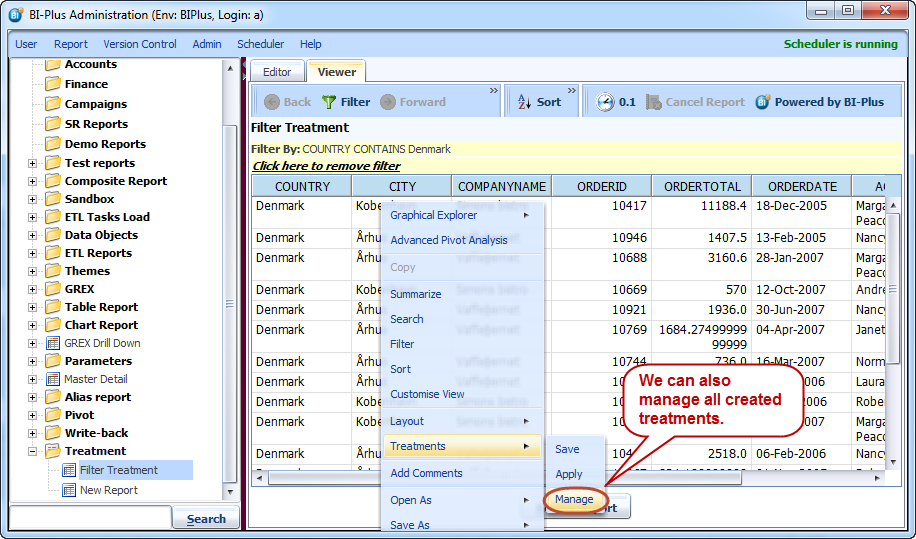
Task: Click the Search button below tree
Action: click(205, 519)
